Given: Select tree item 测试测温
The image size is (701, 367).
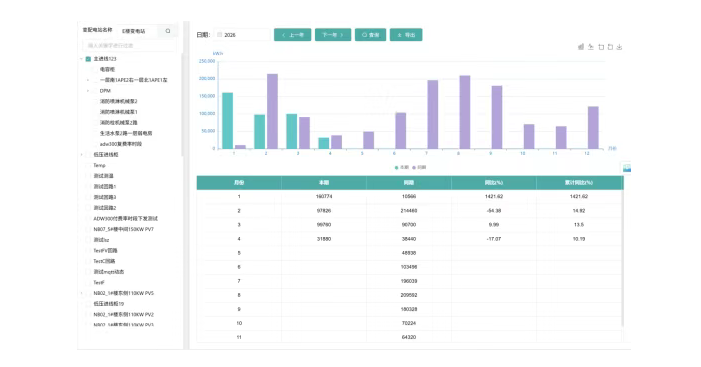Looking at the screenshot, I should (103, 176).
